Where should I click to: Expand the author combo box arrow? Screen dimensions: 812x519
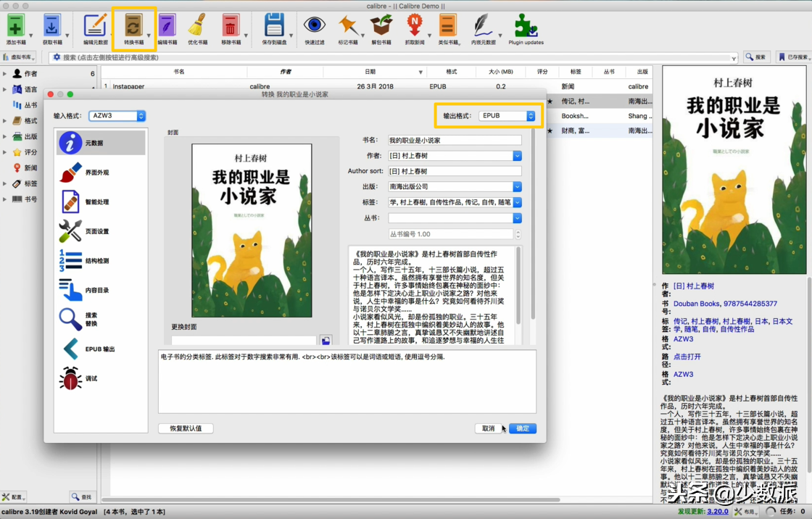click(x=517, y=156)
